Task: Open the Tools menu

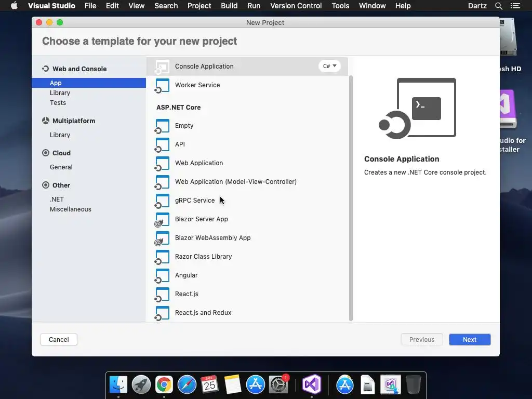Action: pyautogui.click(x=340, y=6)
